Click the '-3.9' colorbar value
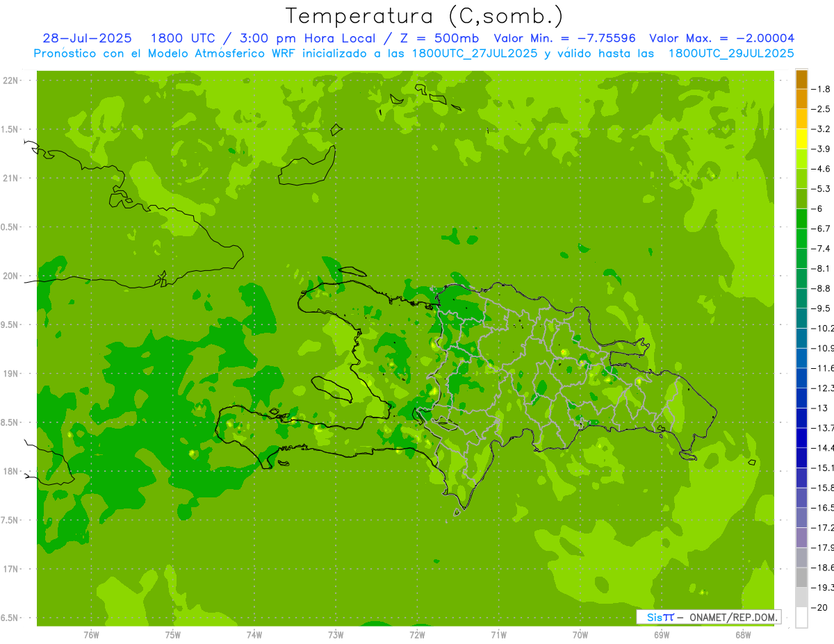This screenshot has height=644, width=834. pos(821,149)
